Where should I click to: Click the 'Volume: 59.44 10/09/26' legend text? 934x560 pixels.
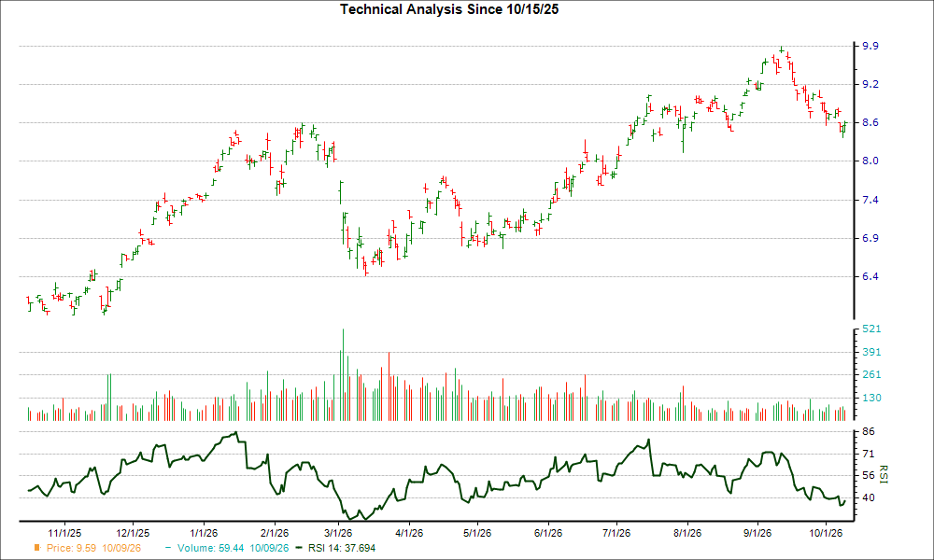click(x=233, y=548)
